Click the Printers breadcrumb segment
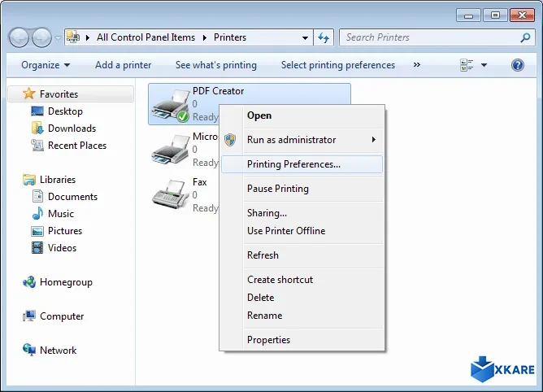Viewport: 543px width, 392px height. coord(230,37)
